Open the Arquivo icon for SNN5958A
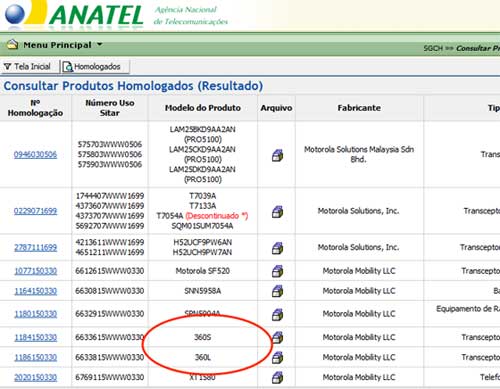The image size is (500, 389). 277,291
